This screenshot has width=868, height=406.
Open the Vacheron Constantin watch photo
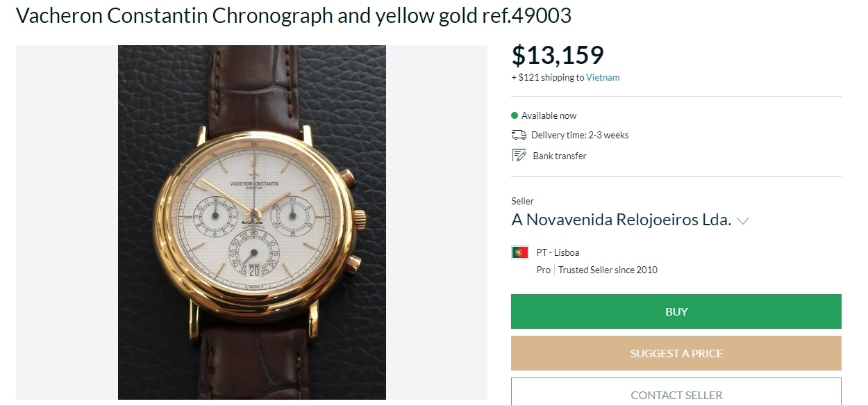[251, 222]
